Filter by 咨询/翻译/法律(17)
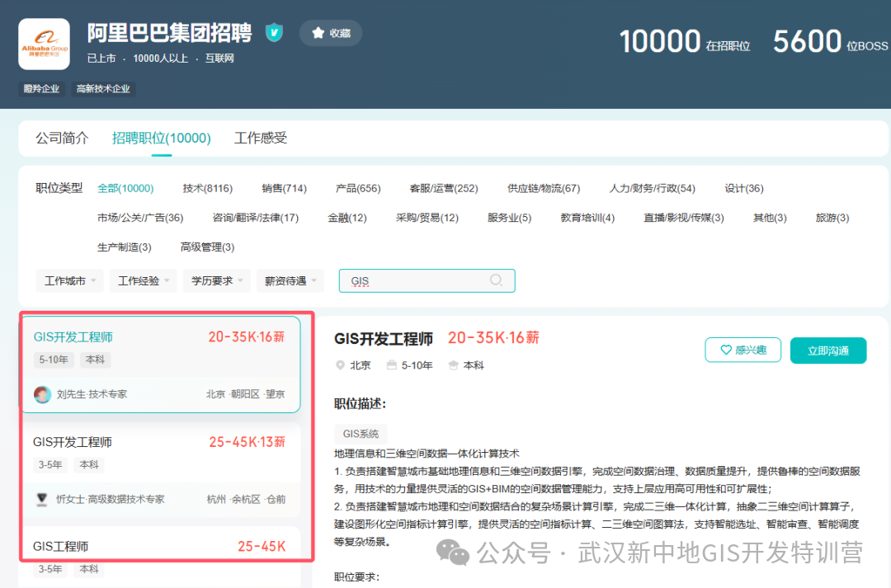Screen dimensions: 891x588 pos(255,218)
